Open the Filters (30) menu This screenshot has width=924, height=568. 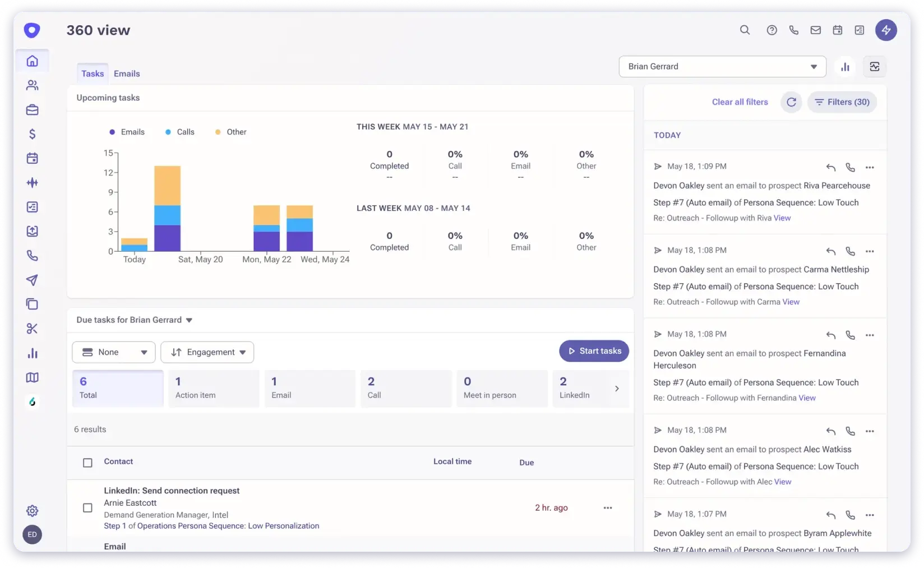pyautogui.click(x=842, y=102)
